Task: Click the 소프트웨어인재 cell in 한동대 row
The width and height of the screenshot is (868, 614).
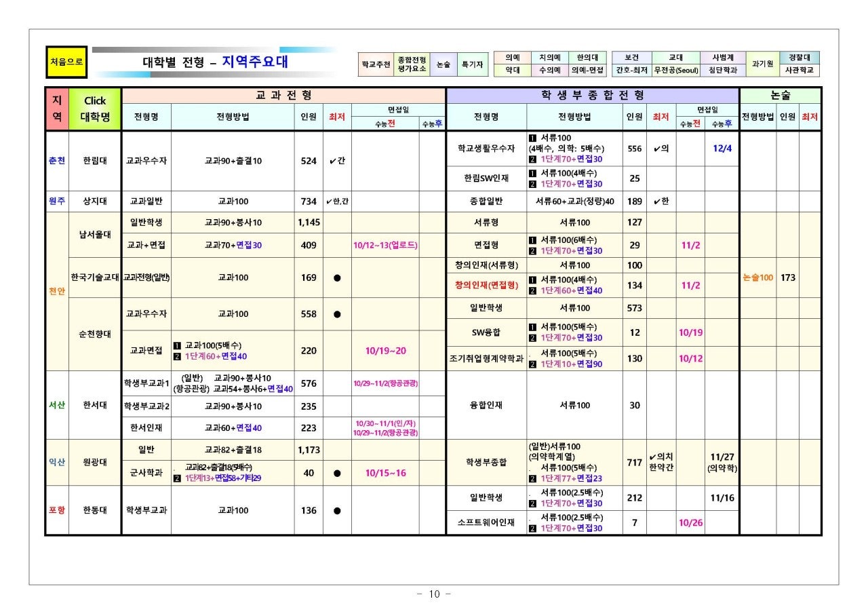Action: [x=486, y=522]
